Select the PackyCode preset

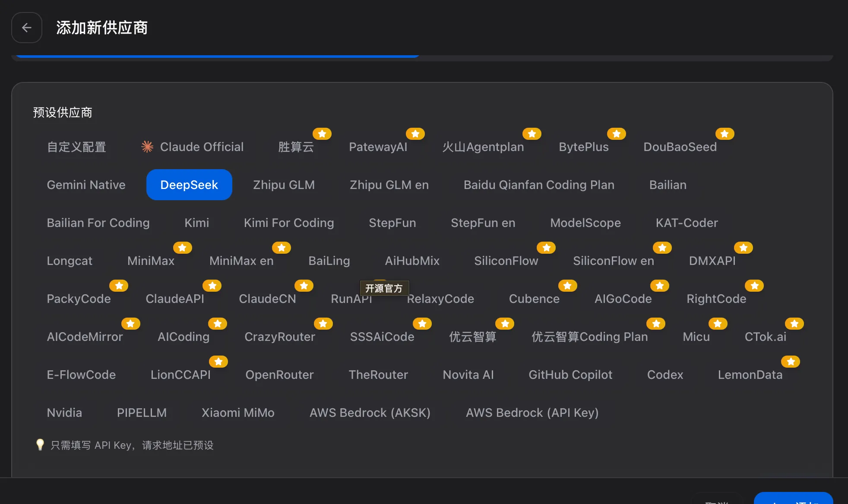coord(79,299)
